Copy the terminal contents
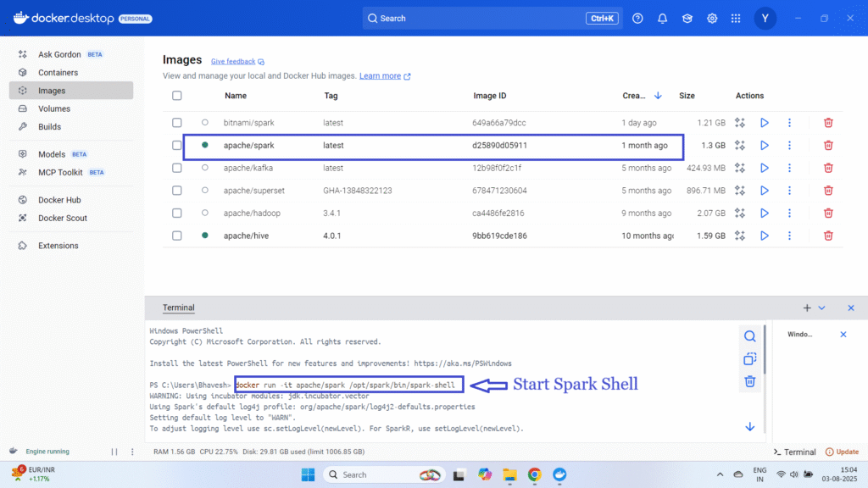Image resolution: width=868 pixels, height=488 pixels. (x=749, y=359)
